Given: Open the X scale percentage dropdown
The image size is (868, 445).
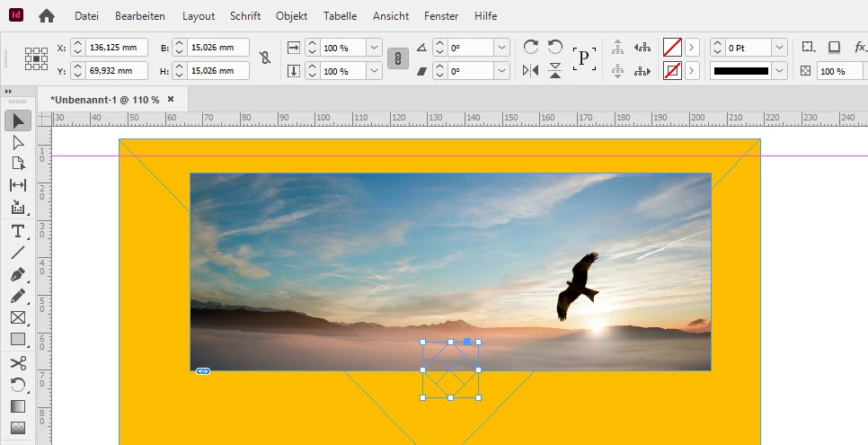Looking at the screenshot, I should tap(374, 48).
